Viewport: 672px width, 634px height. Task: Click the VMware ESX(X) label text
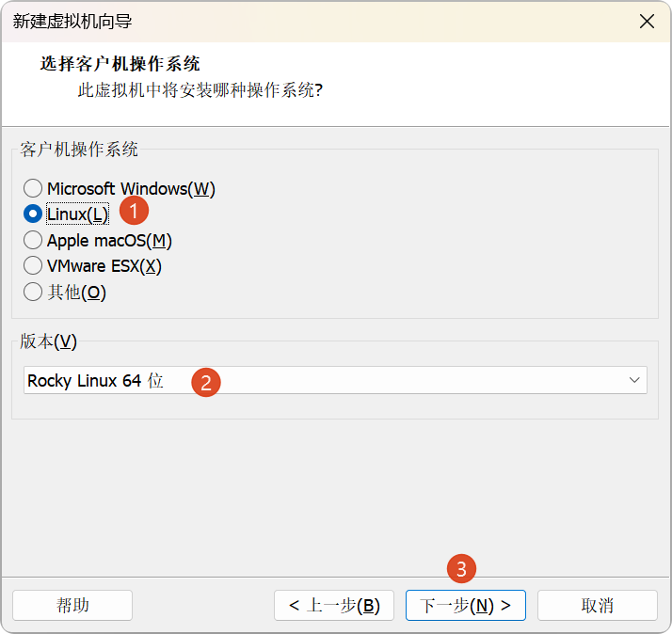point(104,266)
